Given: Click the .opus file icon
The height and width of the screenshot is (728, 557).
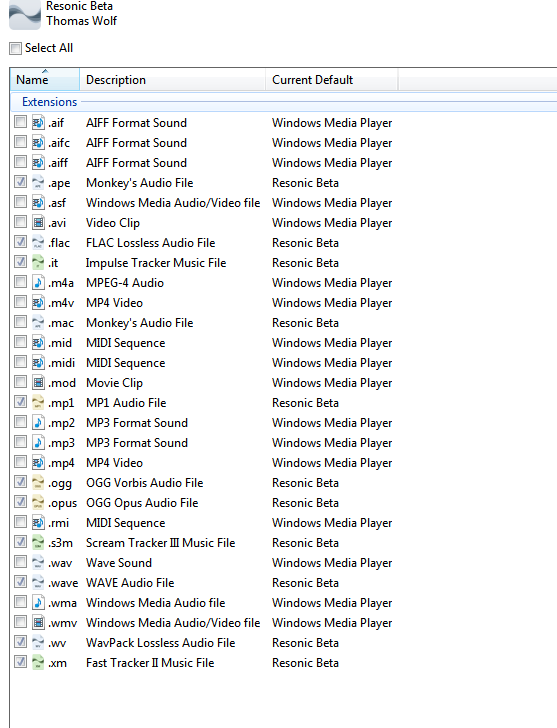Looking at the screenshot, I should 38,502.
